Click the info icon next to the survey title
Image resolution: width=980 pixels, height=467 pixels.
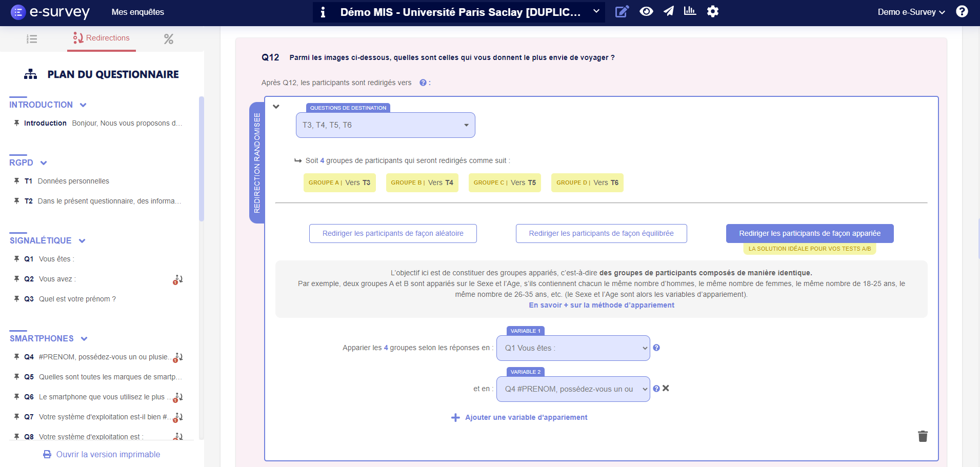pos(323,12)
